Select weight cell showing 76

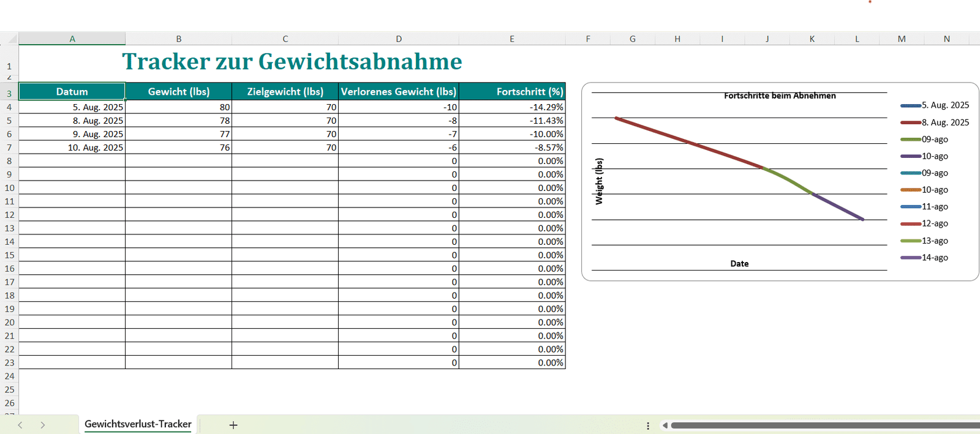tap(179, 148)
